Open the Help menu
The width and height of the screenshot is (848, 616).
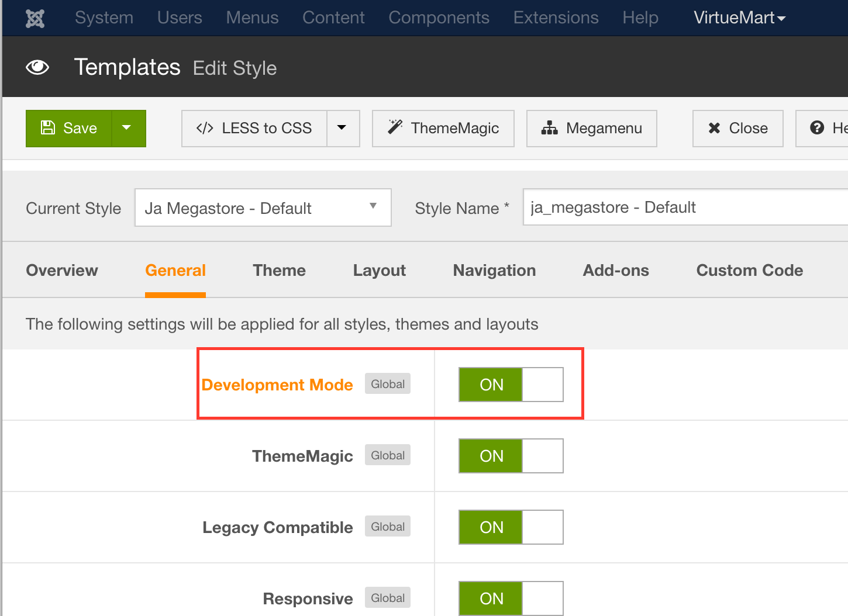[x=640, y=18]
